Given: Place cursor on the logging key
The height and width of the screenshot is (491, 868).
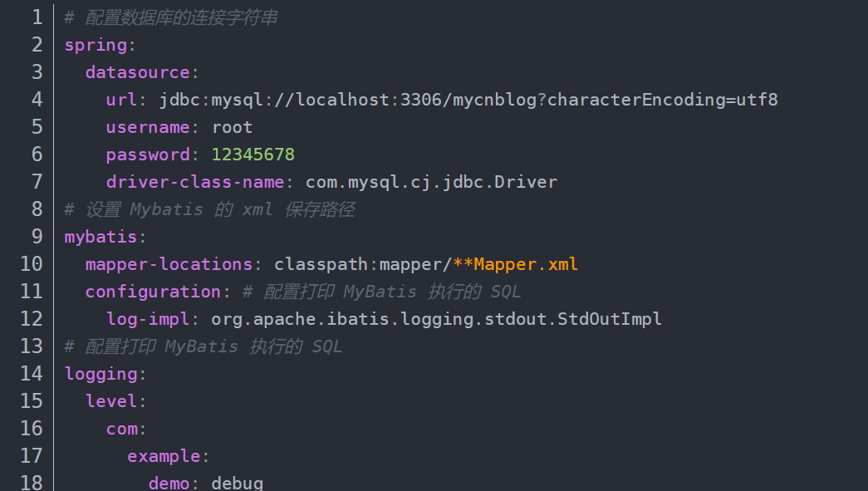Looking at the screenshot, I should coord(101,374).
